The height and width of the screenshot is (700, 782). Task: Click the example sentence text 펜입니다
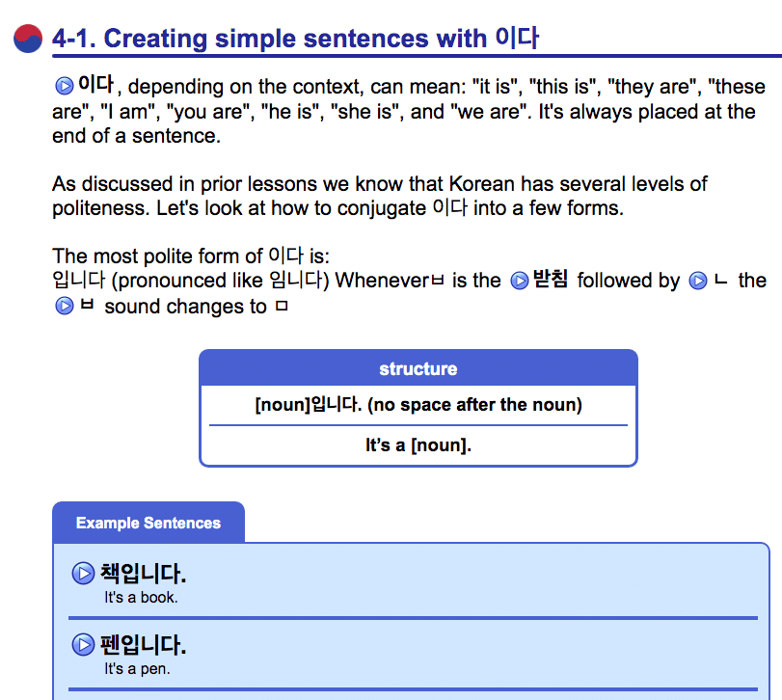point(144,645)
